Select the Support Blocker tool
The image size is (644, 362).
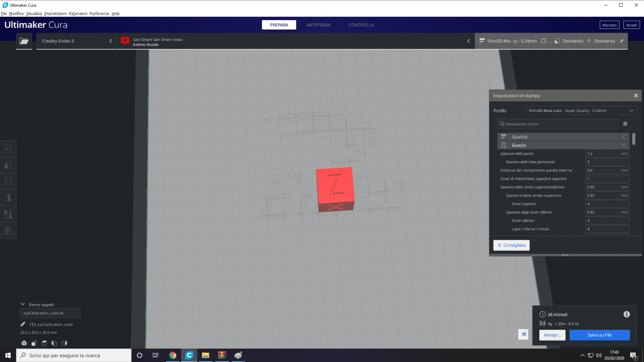pyautogui.click(x=8, y=230)
